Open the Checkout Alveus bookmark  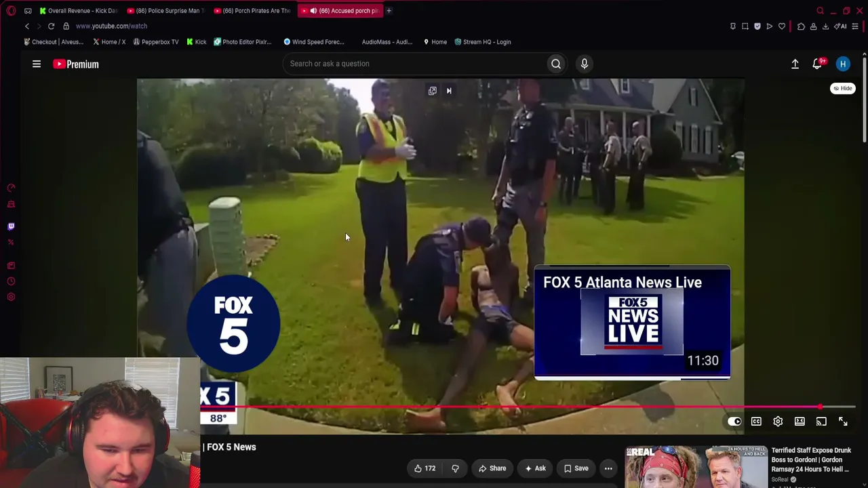54,42
